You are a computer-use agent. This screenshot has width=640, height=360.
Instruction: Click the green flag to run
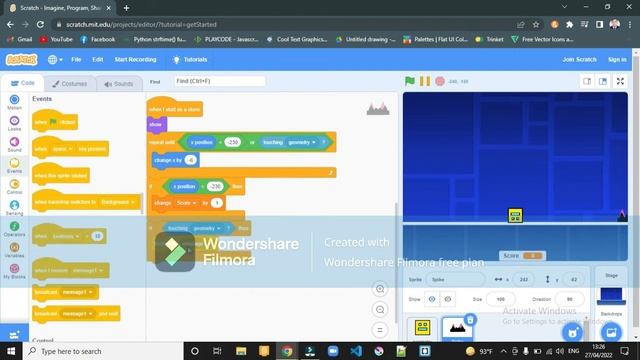tap(409, 81)
